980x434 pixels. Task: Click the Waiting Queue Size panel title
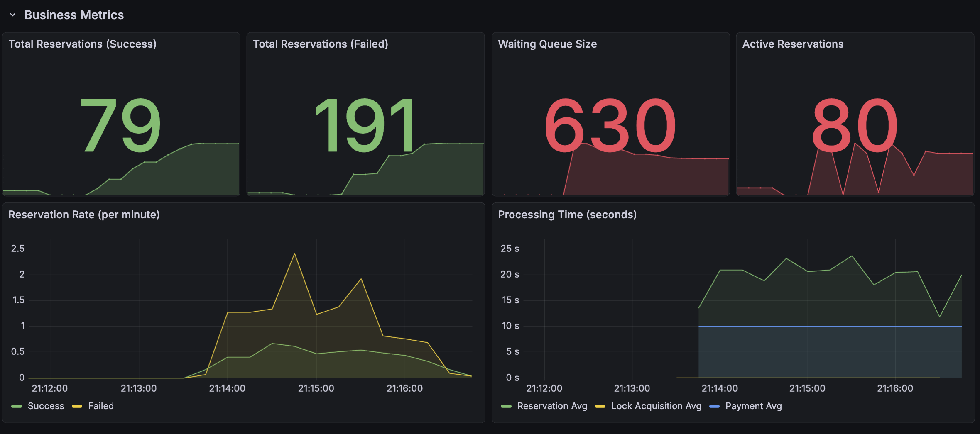click(547, 44)
